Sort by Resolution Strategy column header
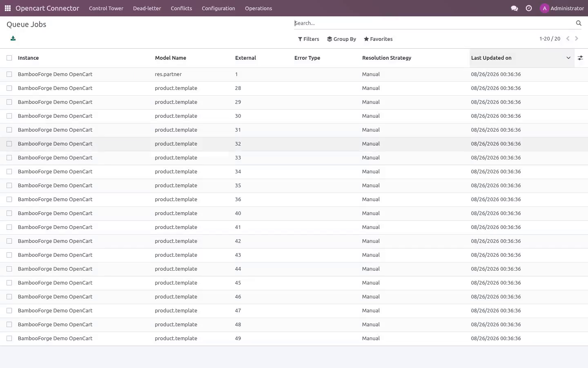 pyautogui.click(x=387, y=58)
